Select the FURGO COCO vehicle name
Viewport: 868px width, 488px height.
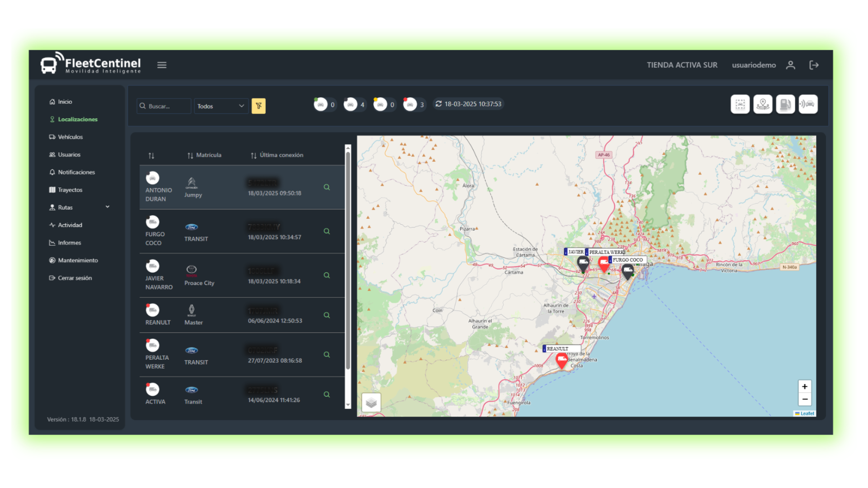tap(155, 239)
